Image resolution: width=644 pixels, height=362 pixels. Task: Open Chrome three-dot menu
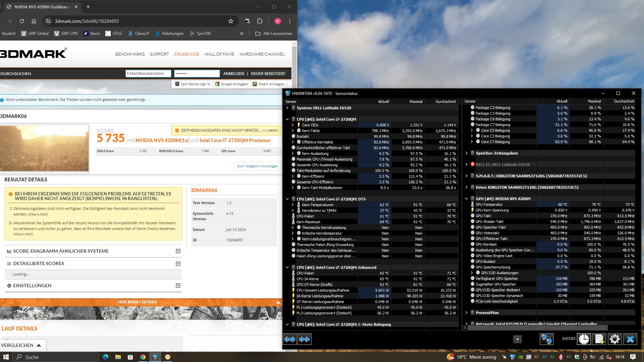coord(290,21)
